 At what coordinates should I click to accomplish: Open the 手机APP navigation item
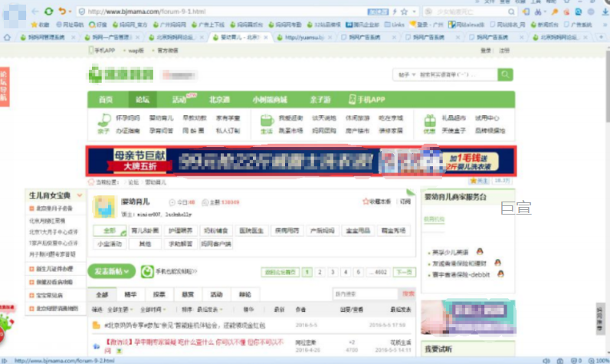click(366, 100)
